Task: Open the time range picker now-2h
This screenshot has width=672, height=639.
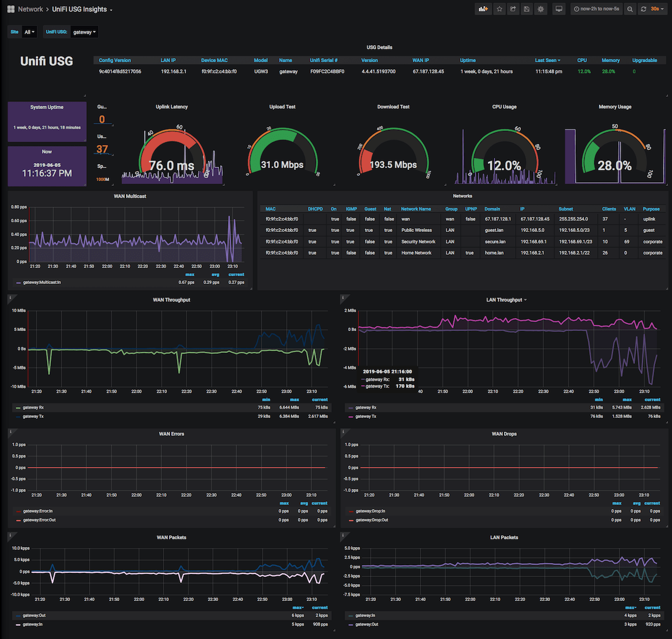Action: (x=599, y=9)
